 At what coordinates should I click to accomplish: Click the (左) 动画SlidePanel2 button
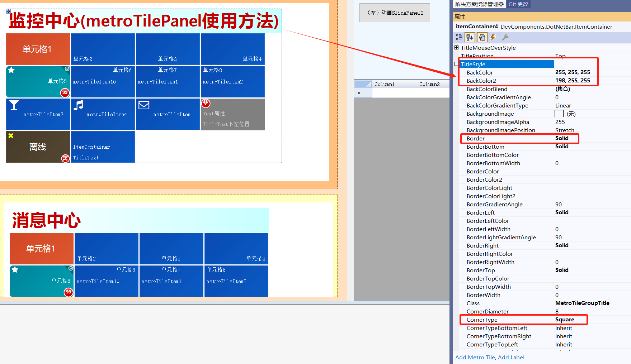(395, 13)
